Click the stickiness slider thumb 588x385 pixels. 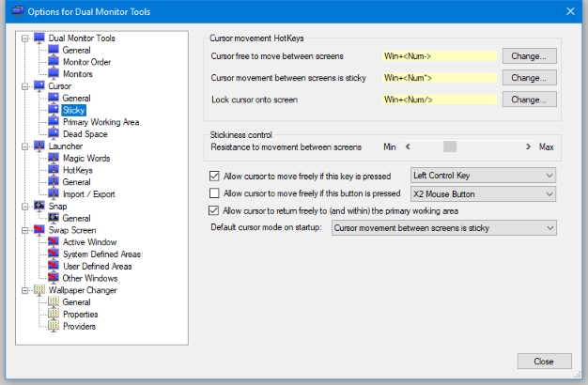point(450,146)
